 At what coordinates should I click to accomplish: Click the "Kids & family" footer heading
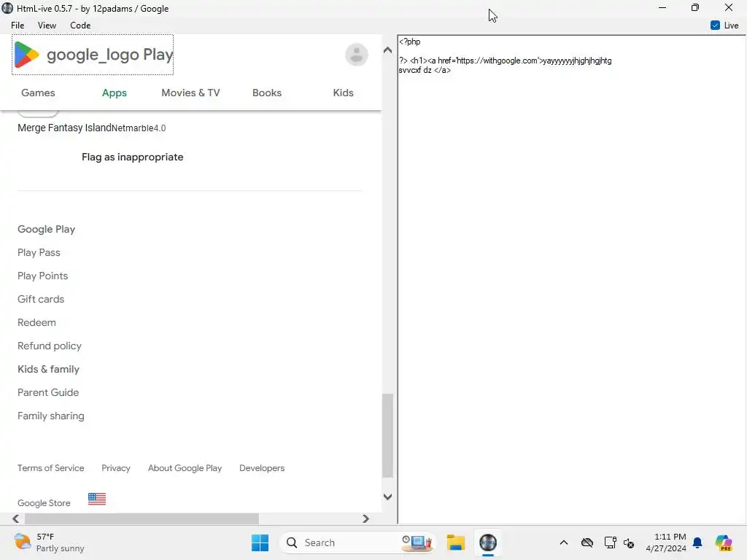pyautogui.click(x=48, y=369)
